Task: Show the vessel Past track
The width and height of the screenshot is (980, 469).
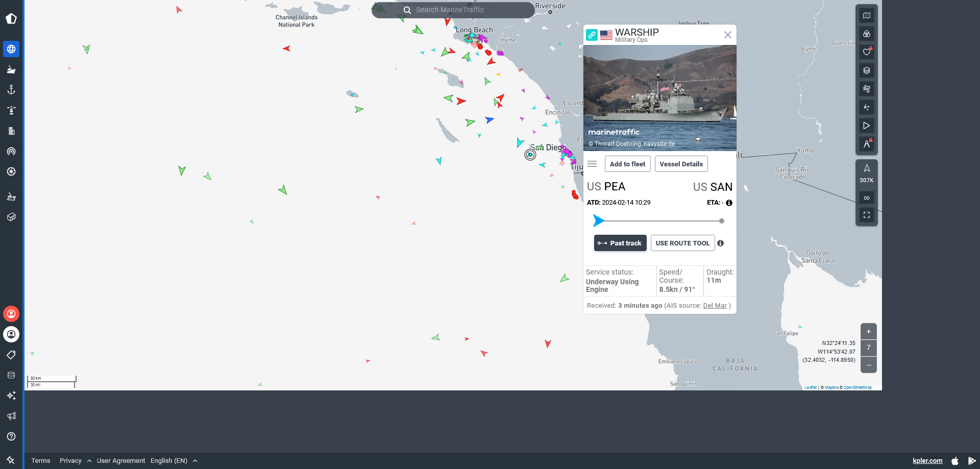Action: [x=620, y=243]
